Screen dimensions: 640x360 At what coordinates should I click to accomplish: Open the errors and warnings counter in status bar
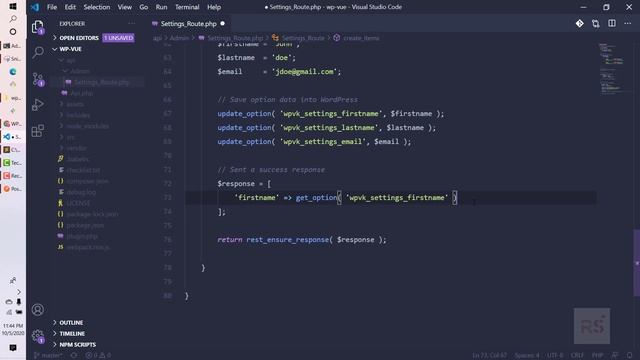pyautogui.click(x=98, y=355)
